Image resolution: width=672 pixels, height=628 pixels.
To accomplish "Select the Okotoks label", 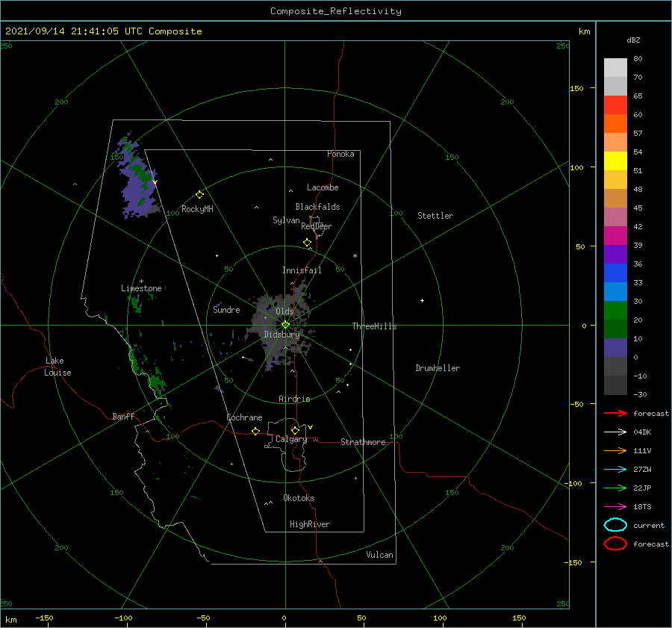I will (x=299, y=498).
